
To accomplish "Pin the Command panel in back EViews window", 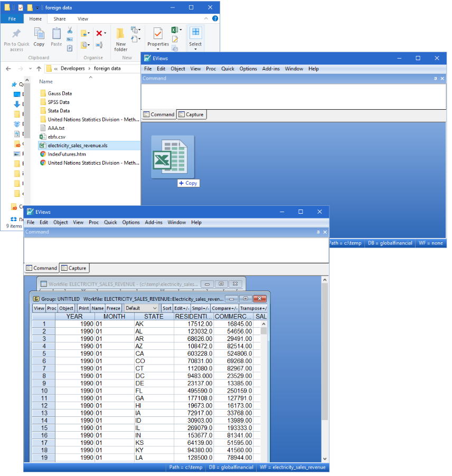I will [x=435, y=78].
